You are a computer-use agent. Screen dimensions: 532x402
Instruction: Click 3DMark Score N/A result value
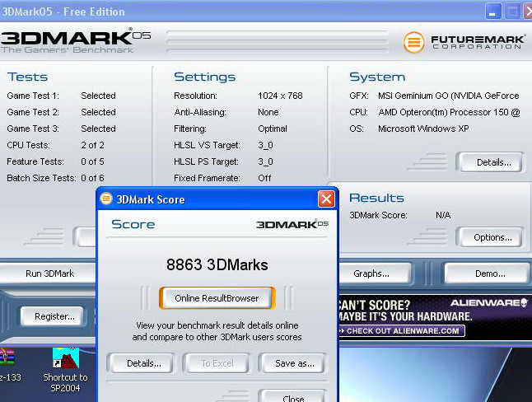tap(443, 215)
